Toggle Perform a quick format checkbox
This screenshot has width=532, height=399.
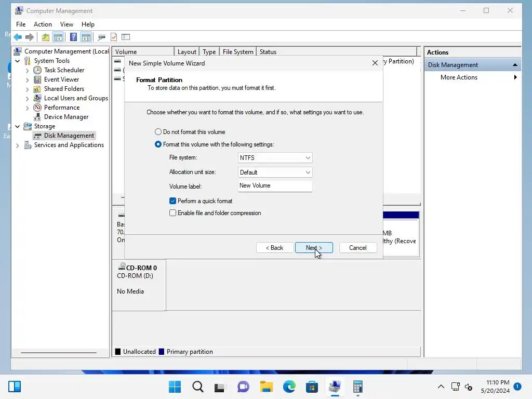coord(172,201)
